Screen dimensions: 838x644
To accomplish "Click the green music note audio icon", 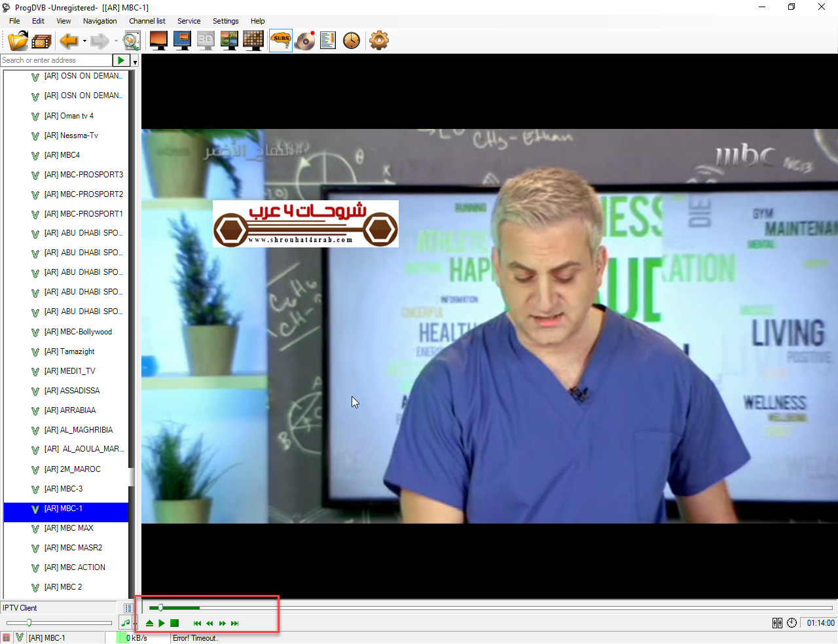I will point(125,622).
